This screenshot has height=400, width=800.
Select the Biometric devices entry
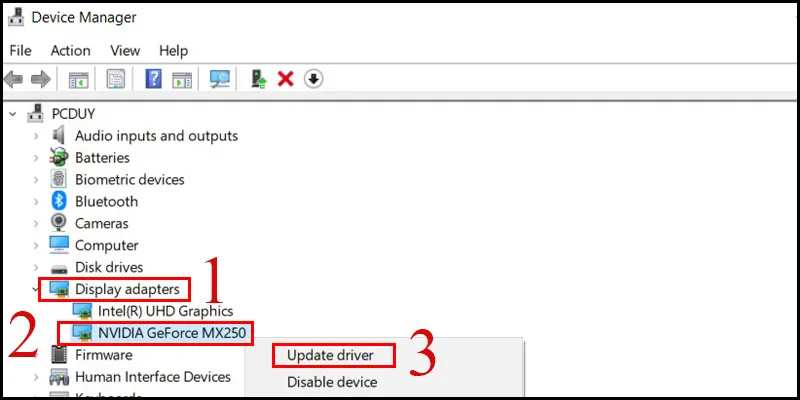[x=129, y=180]
